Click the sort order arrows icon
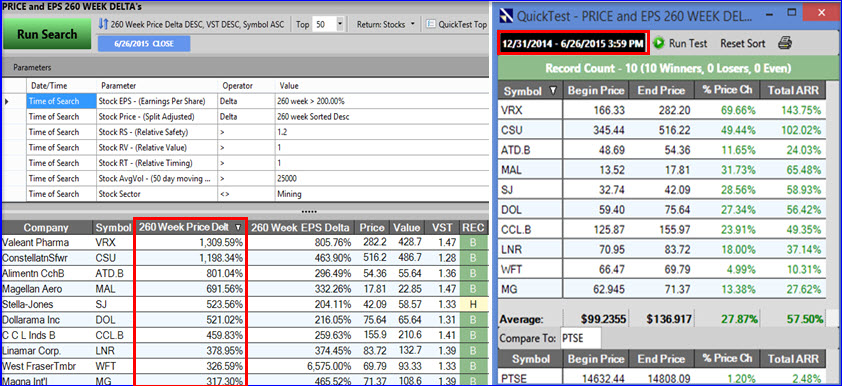The image size is (842, 386). coord(104,24)
